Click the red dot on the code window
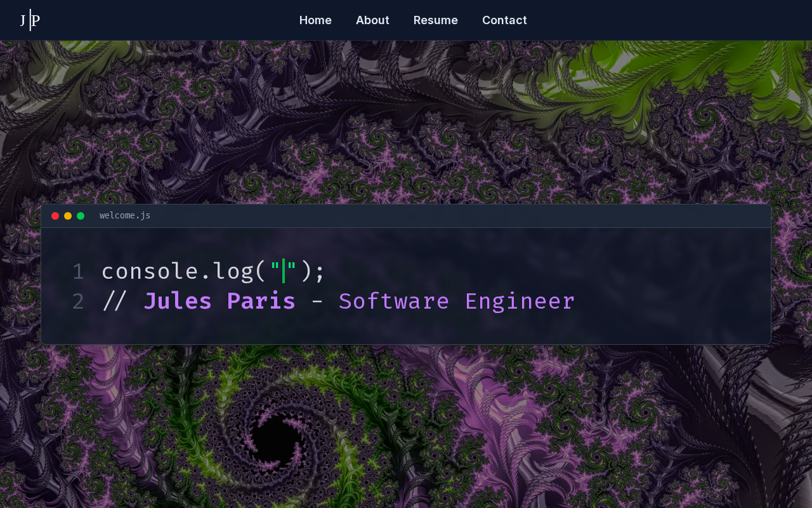Image resolution: width=812 pixels, height=508 pixels. pos(55,216)
